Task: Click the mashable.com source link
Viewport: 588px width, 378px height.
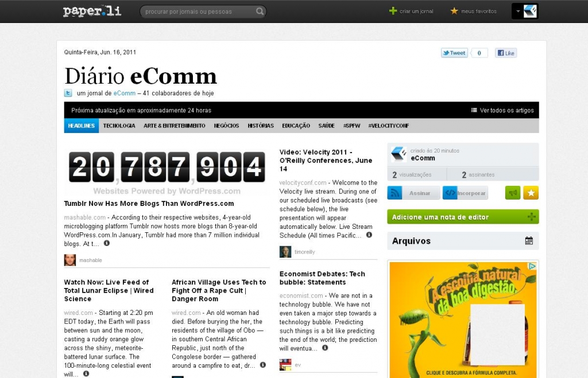Action: (85, 217)
